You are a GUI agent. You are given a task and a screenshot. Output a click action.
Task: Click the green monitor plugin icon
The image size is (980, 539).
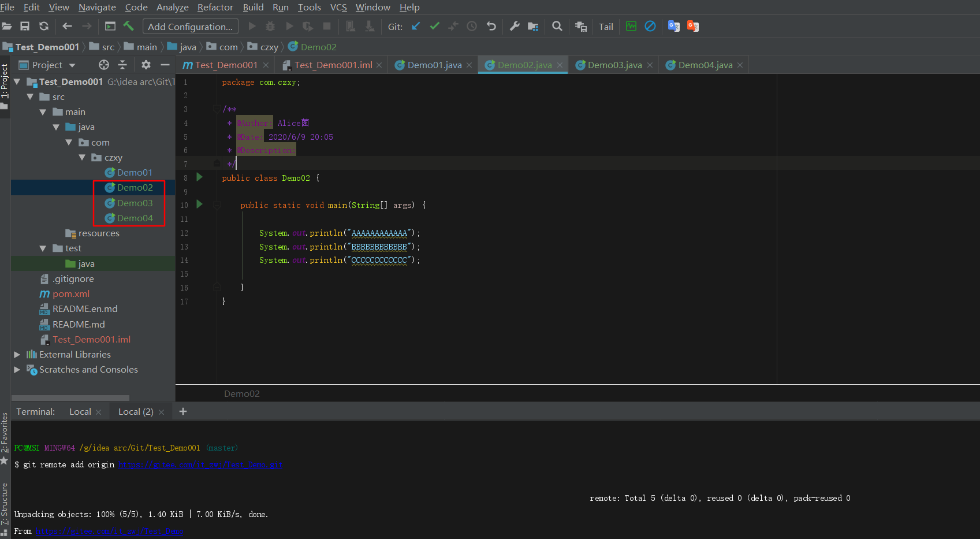click(631, 26)
